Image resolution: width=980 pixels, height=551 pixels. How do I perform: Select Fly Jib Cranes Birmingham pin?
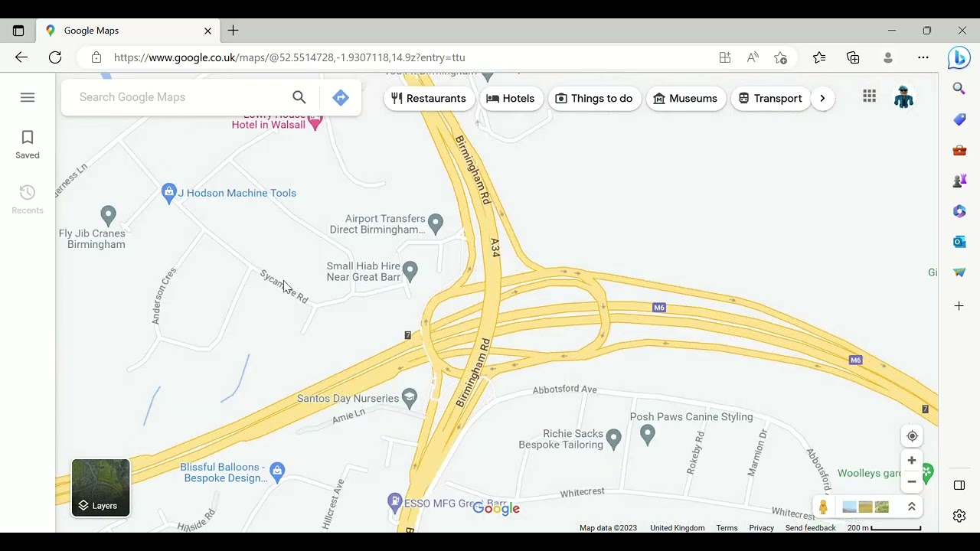109,216
